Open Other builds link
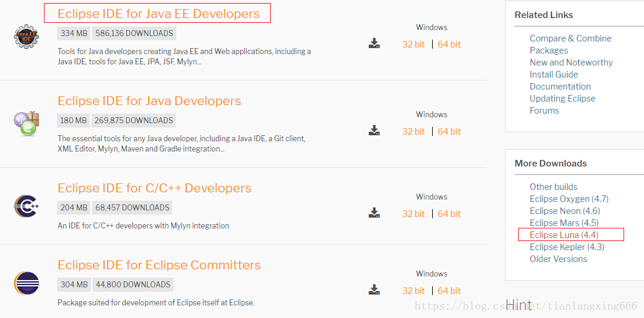The height and width of the screenshot is (318, 644). tap(553, 187)
